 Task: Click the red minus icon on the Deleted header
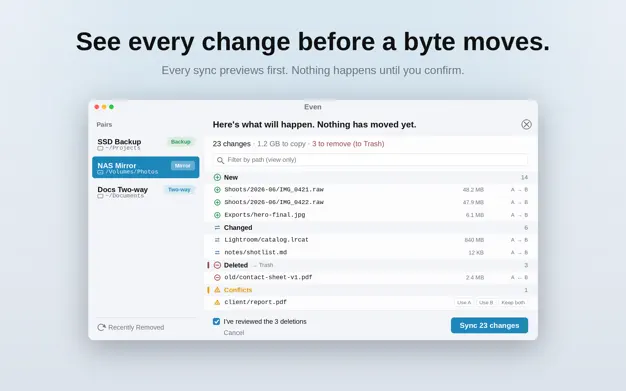click(217, 265)
